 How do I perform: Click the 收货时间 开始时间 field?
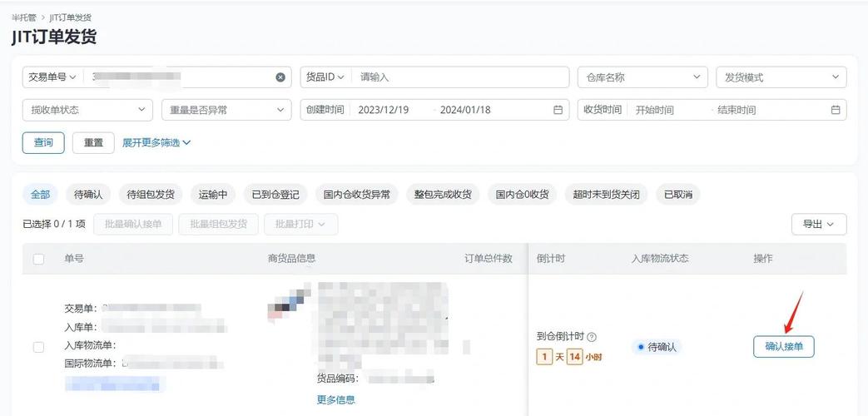[654, 110]
